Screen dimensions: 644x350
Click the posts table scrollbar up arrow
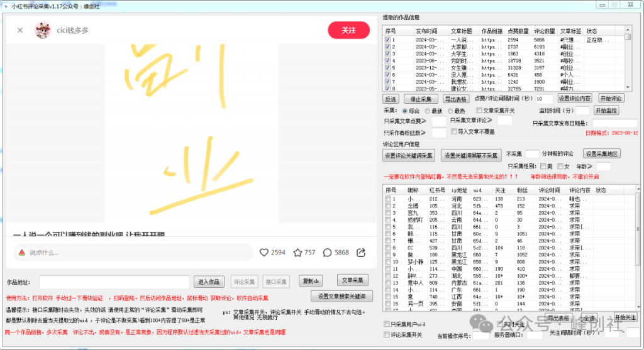(628, 30)
